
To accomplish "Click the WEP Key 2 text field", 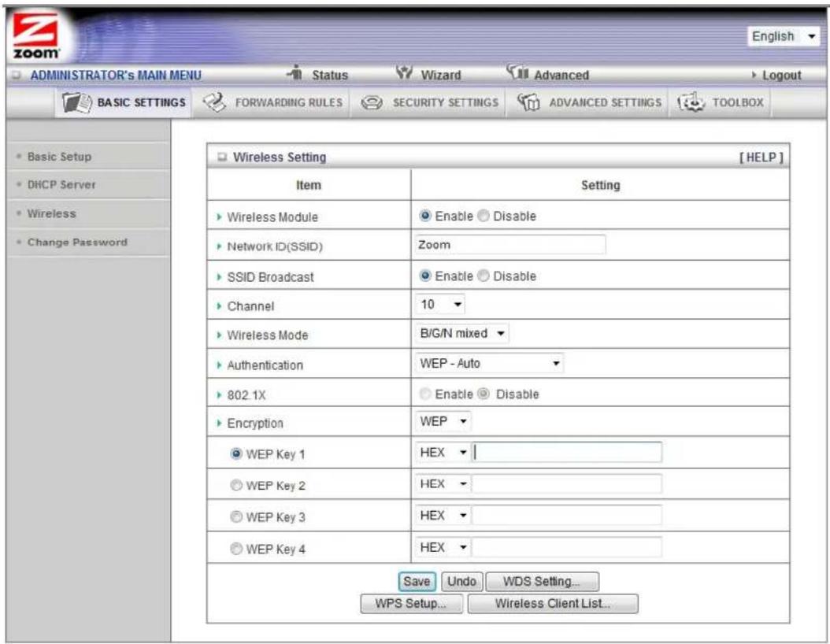I will [x=566, y=483].
